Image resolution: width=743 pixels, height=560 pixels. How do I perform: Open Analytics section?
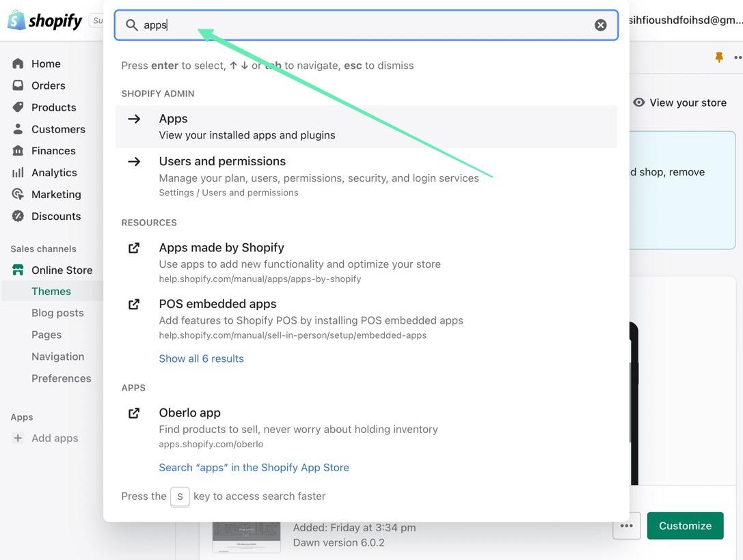(54, 172)
